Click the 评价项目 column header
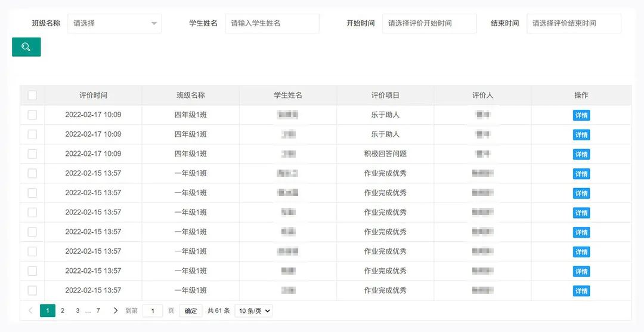This screenshot has height=332, width=644. (385, 96)
